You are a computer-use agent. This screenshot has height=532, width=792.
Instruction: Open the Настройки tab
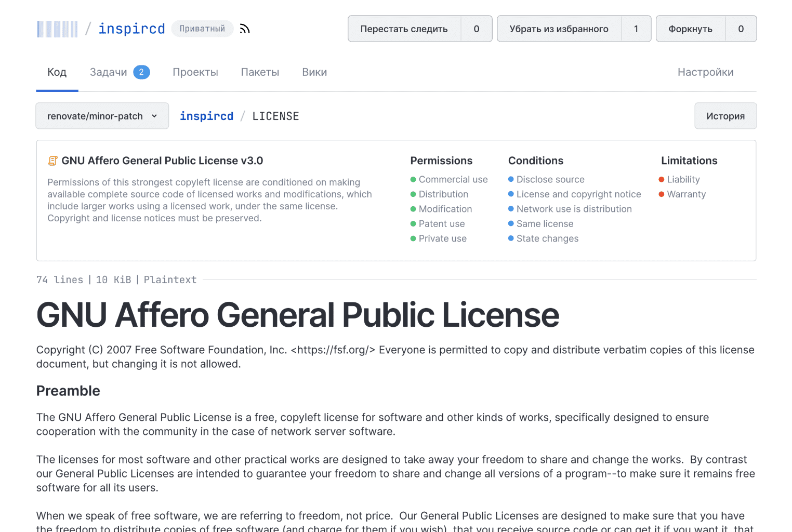click(x=705, y=72)
